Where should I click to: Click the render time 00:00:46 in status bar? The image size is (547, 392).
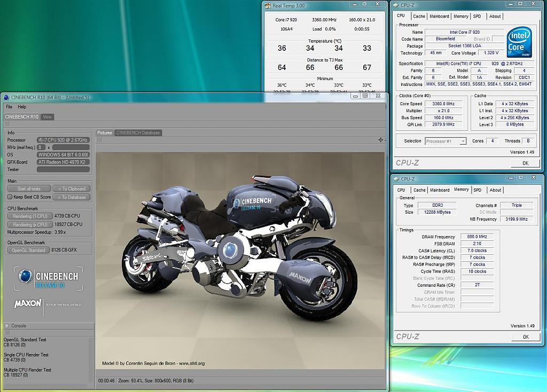click(106, 381)
